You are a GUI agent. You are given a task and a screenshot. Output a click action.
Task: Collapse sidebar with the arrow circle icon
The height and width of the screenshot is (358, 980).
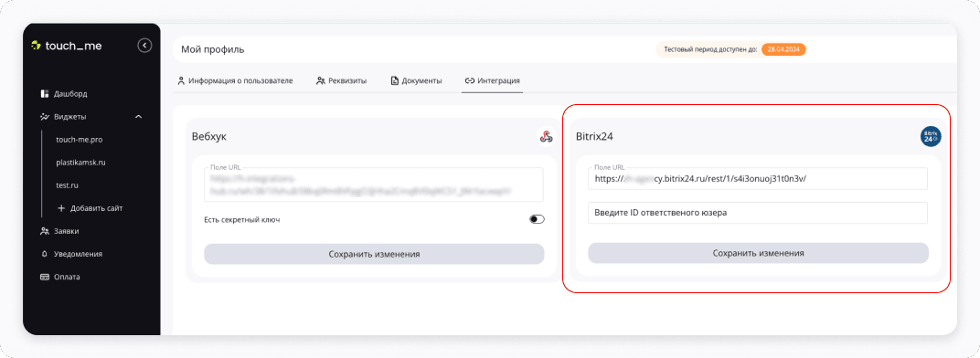pos(144,45)
